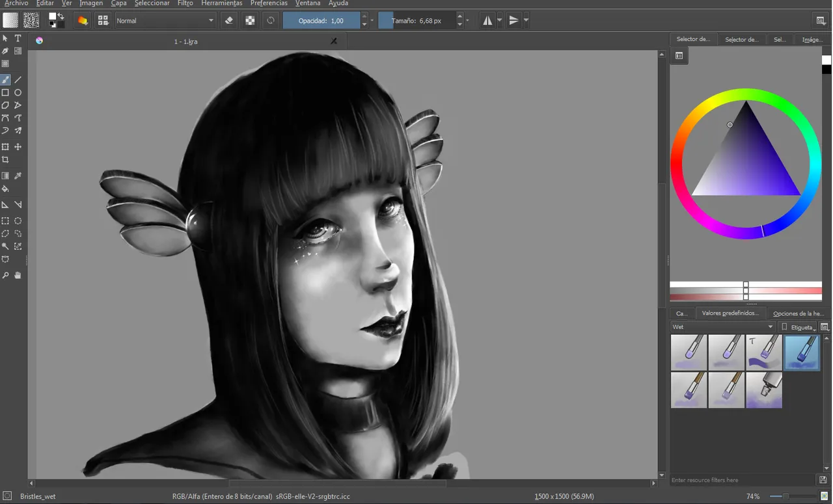
Task: Open the Normal blending mode dropdown
Action: click(165, 21)
